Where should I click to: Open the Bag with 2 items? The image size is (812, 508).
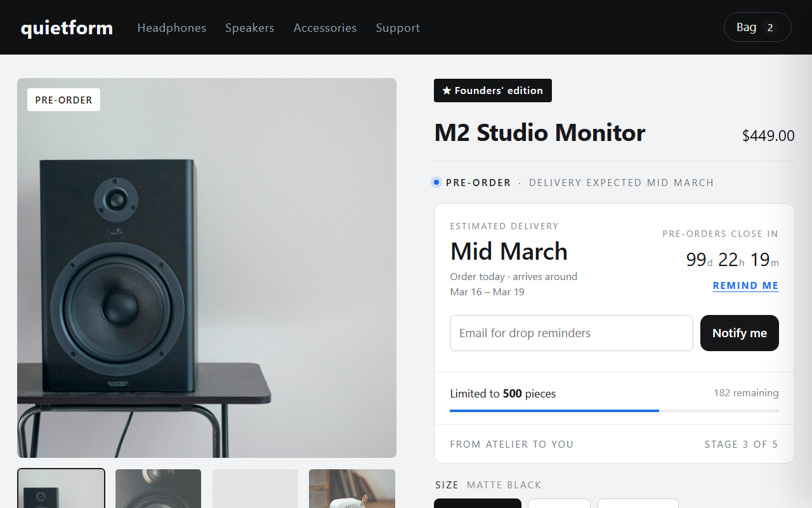[x=757, y=27]
